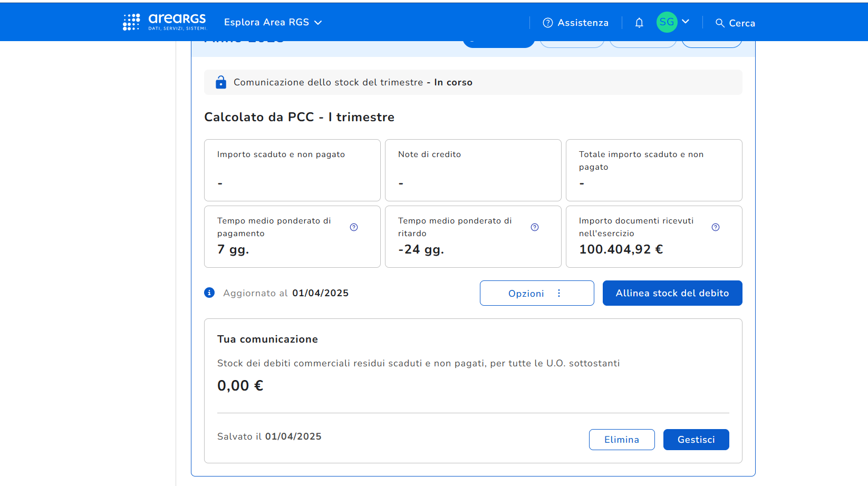Select the Note di credito card
The height and width of the screenshot is (486, 868).
(473, 170)
